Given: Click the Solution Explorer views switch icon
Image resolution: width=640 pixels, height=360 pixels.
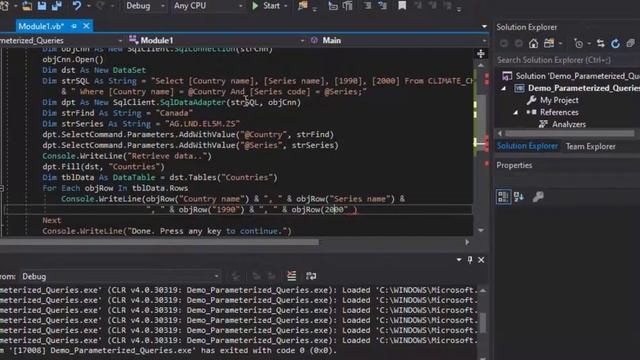Looking at the screenshot, I should tap(549, 43).
